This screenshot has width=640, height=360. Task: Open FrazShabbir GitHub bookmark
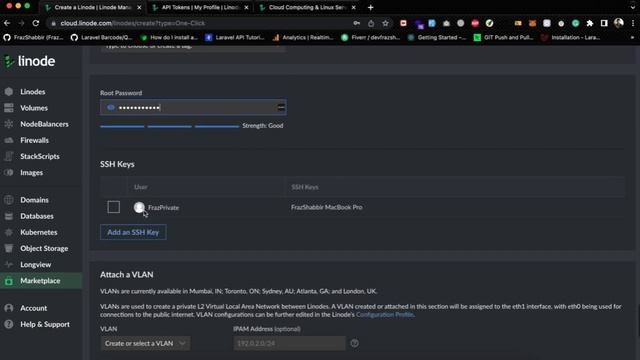(33, 38)
